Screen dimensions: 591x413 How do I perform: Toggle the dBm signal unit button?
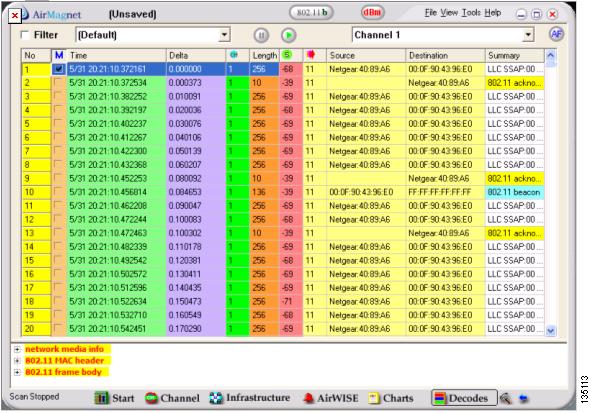coord(372,12)
